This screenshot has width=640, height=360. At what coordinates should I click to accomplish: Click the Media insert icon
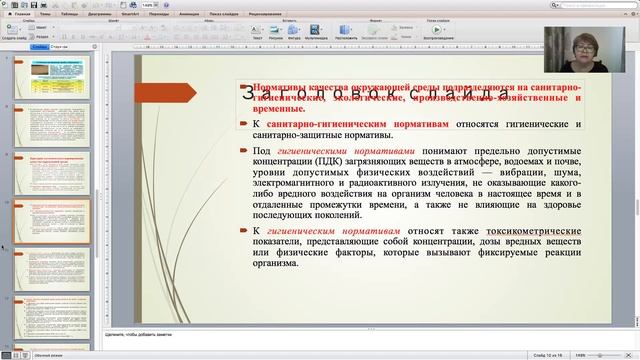point(314,29)
